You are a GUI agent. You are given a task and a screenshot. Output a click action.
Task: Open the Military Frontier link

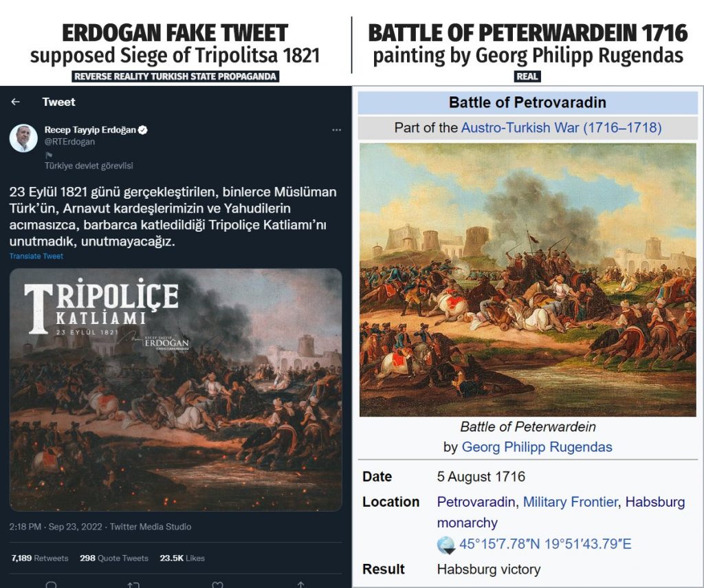(x=570, y=502)
